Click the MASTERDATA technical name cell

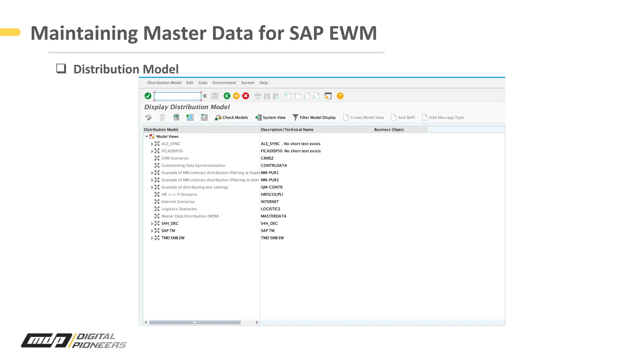coord(273,216)
